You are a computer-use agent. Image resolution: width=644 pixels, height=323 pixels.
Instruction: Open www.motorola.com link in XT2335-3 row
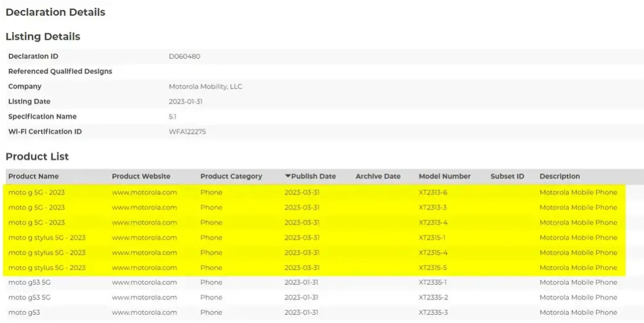point(144,312)
